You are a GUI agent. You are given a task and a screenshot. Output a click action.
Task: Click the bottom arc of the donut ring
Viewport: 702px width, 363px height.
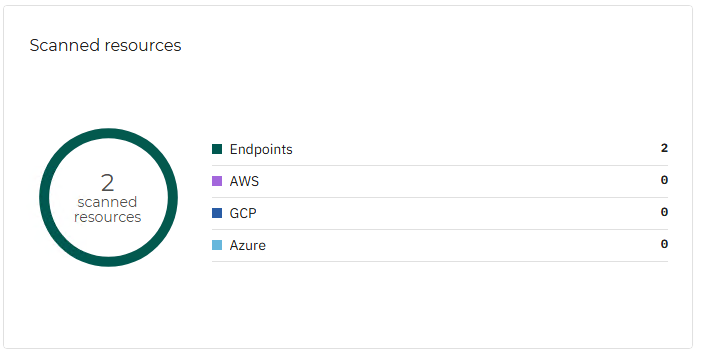click(x=108, y=262)
